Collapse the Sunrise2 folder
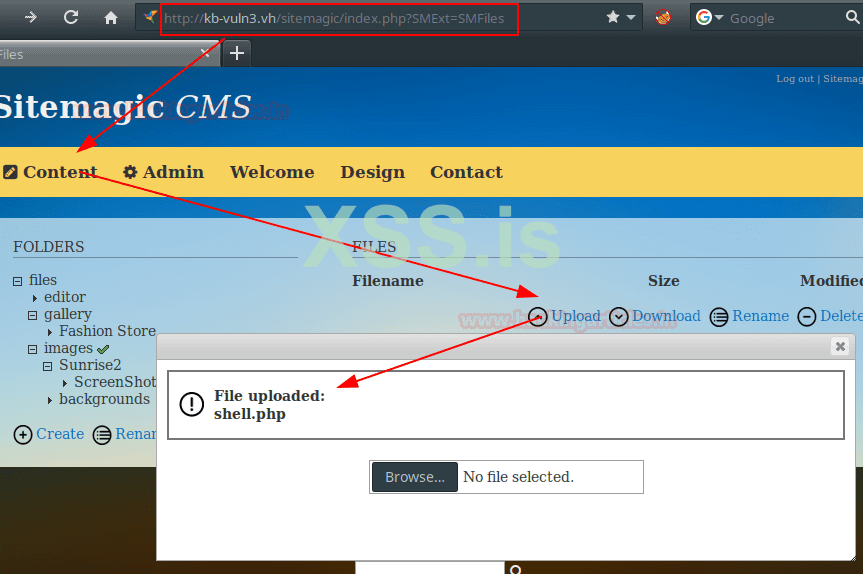The height and width of the screenshot is (574, 863). (x=48, y=367)
